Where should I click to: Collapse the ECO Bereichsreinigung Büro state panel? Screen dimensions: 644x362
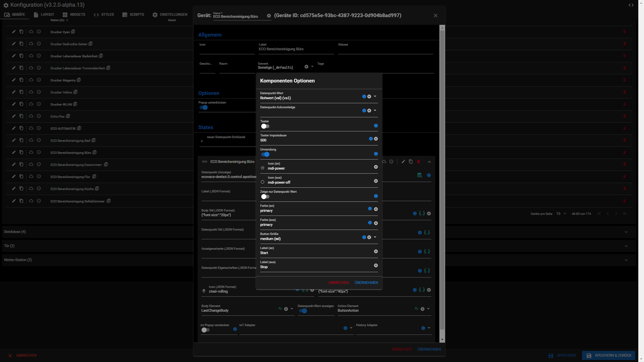pyautogui.click(x=429, y=162)
